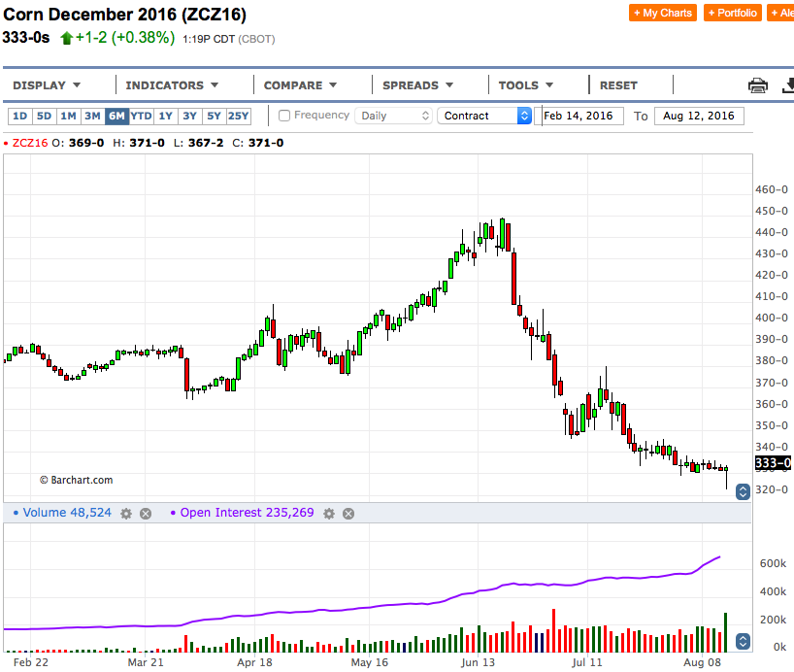Click the Open Interest 235,269 legend label
This screenshot has width=794, height=672.
[248, 513]
